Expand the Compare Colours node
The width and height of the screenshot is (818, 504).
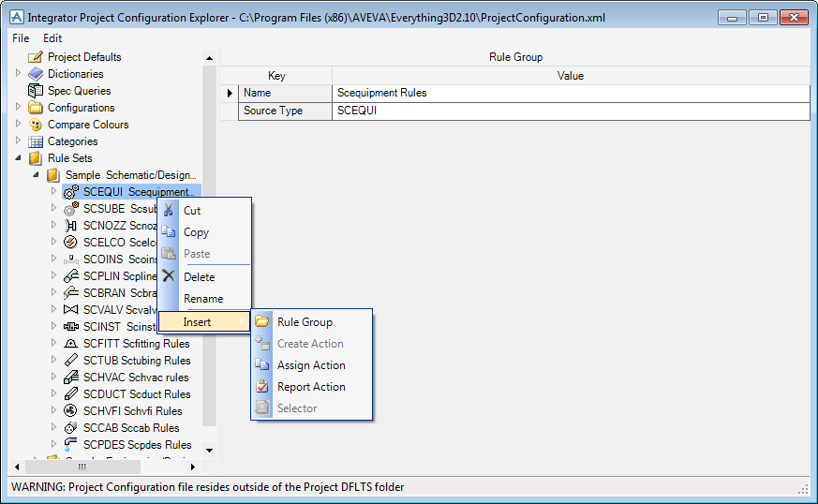tap(18, 124)
